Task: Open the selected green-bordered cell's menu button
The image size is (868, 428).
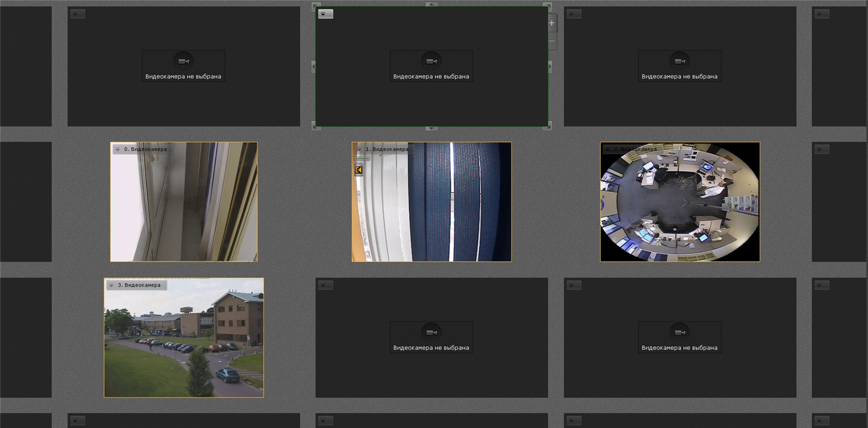Action: pyautogui.click(x=325, y=14)
